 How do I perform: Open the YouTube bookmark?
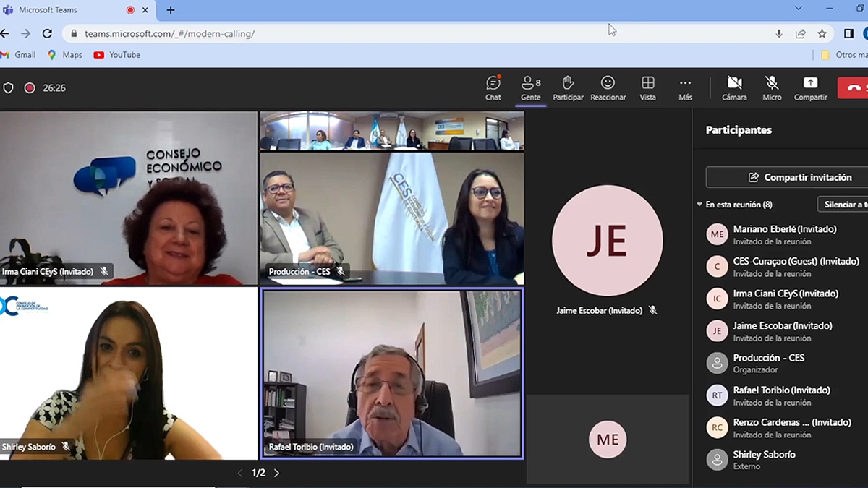pyautogui.click(x=117, y=55)
